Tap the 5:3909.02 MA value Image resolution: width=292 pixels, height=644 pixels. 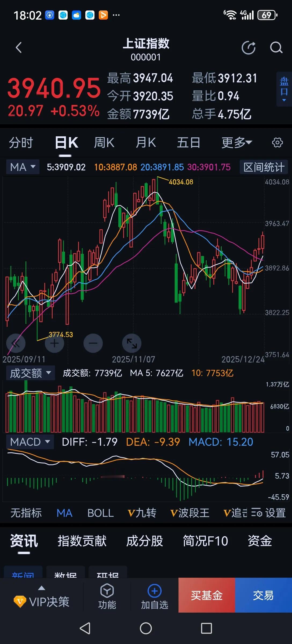pos(66,167)
